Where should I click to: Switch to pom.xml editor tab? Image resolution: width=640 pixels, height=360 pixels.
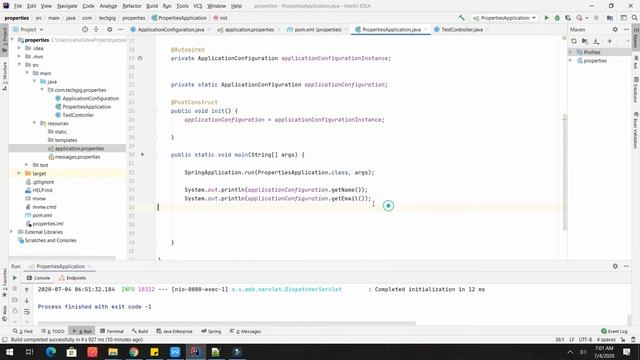pos(318,29)
